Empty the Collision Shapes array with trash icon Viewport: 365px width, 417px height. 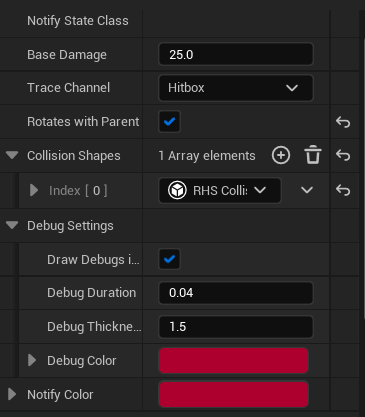click(313, 155)
